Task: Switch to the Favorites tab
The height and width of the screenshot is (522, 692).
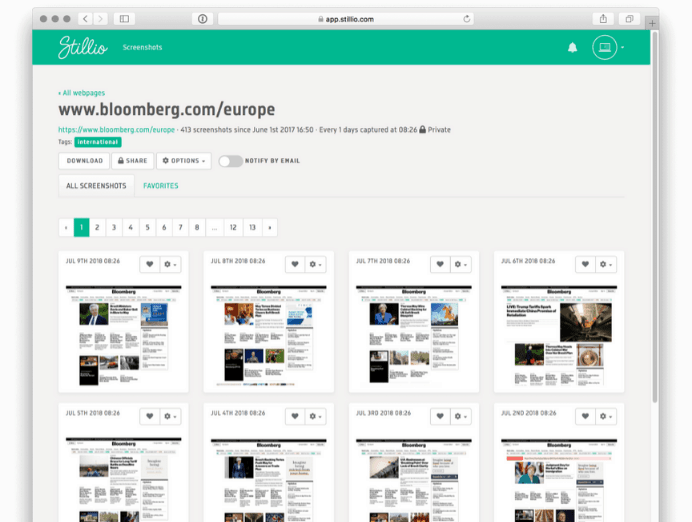Action: pos(161,186)
